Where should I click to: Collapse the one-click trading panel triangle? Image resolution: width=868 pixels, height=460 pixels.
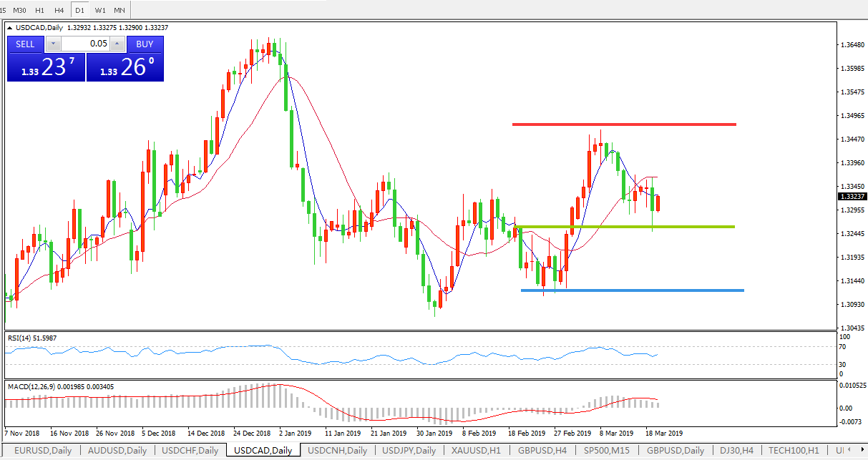coord(9,28)
